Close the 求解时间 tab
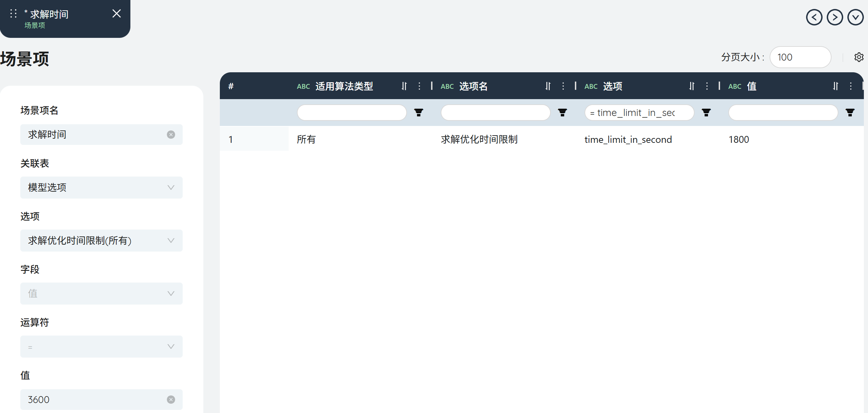The height and width of the screenshot is (413, 868). [x=117, y=14]
